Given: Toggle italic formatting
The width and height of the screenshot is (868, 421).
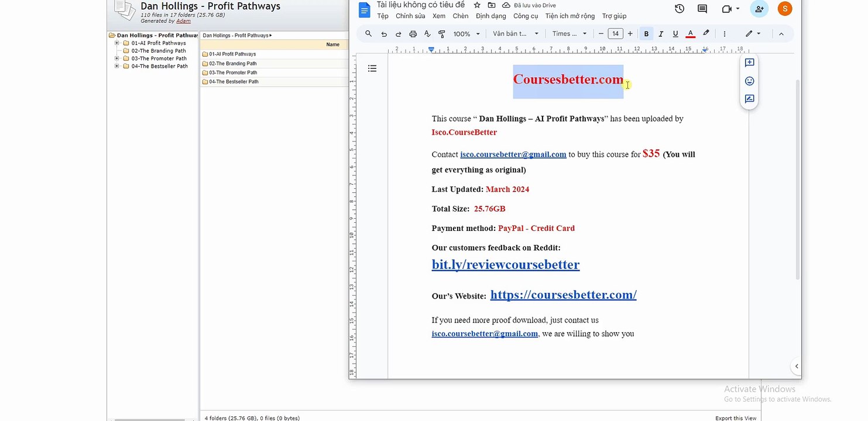Looking at the screenshot, I should pos(661,34).
